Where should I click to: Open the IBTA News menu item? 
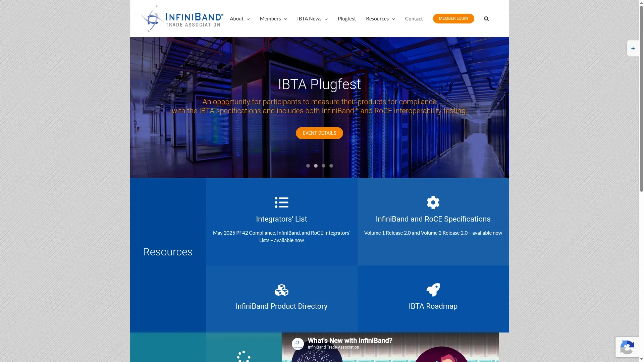point(309,19)
